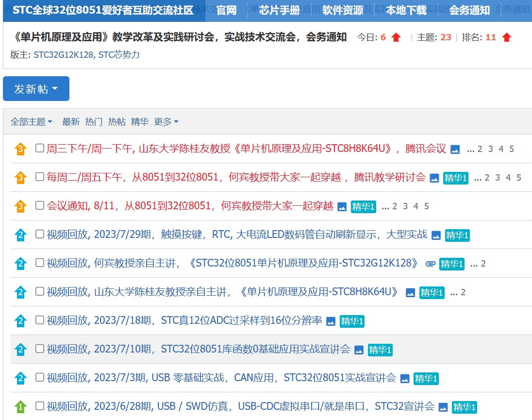532x420 pixels.
Task: Click the paperclip attachment icon on the 何宾教授亲自主讲 thread
Action: point(431,264)
